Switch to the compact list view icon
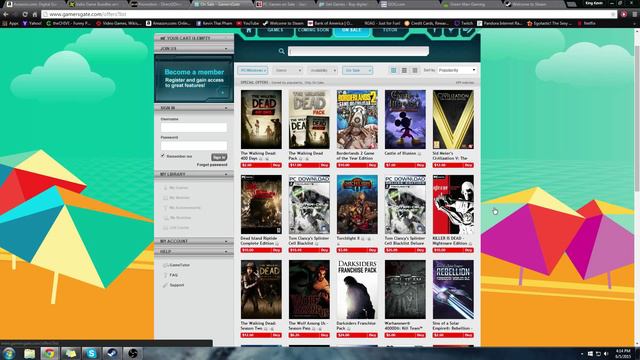Screen dimensions: 640x360 (x=415, y=71)
